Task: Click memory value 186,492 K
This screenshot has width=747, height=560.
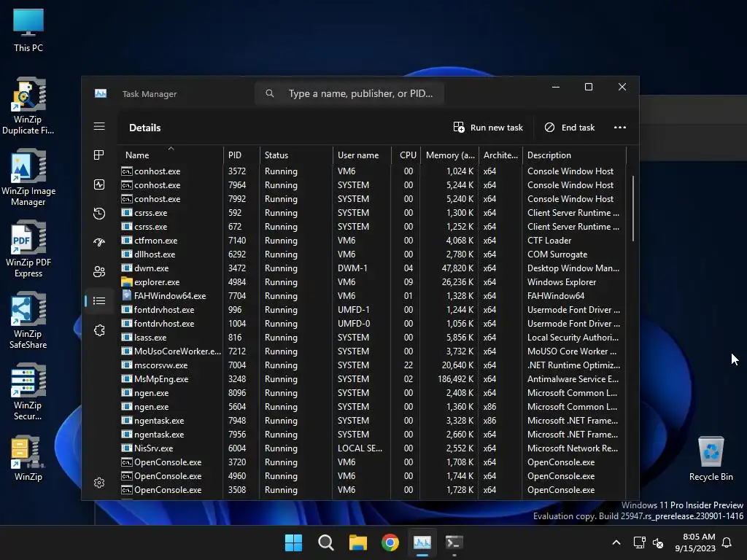Action: click(455, 379)
